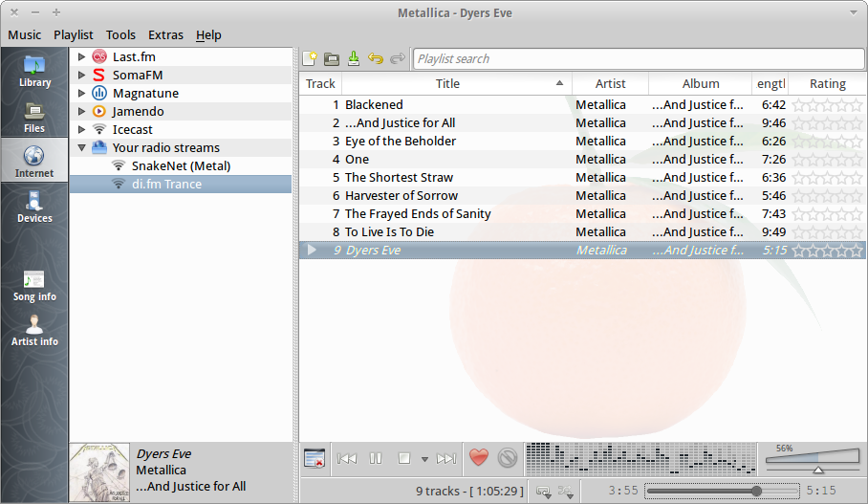
Task: Select track The Shortest Straw
Action: (582, 178)
